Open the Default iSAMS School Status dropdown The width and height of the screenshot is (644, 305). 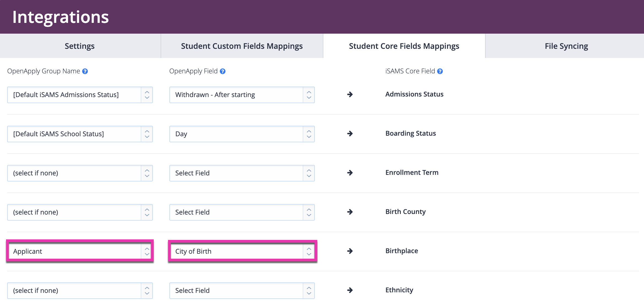pyautogui.click(x=80, y=134)
